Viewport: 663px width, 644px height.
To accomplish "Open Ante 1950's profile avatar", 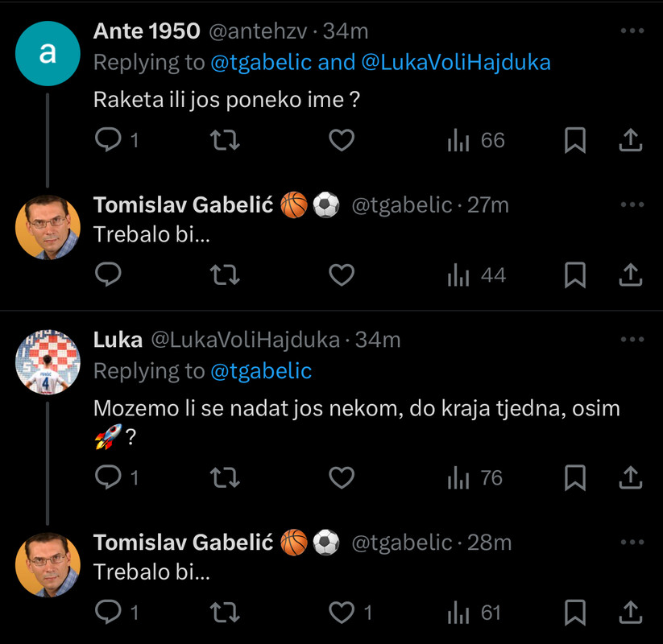I will [x=48, y=53].
